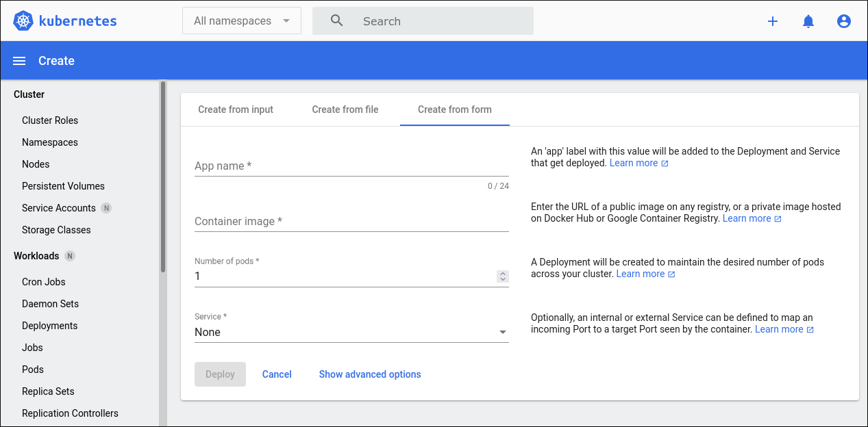
Task: Open the user account icon
Action: tap(844, 21)
